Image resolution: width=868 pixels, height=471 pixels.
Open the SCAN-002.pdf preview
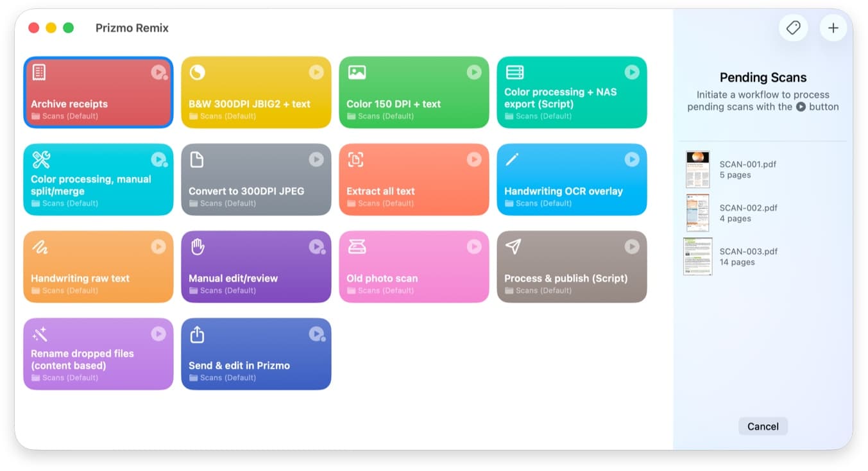(697, 213)
